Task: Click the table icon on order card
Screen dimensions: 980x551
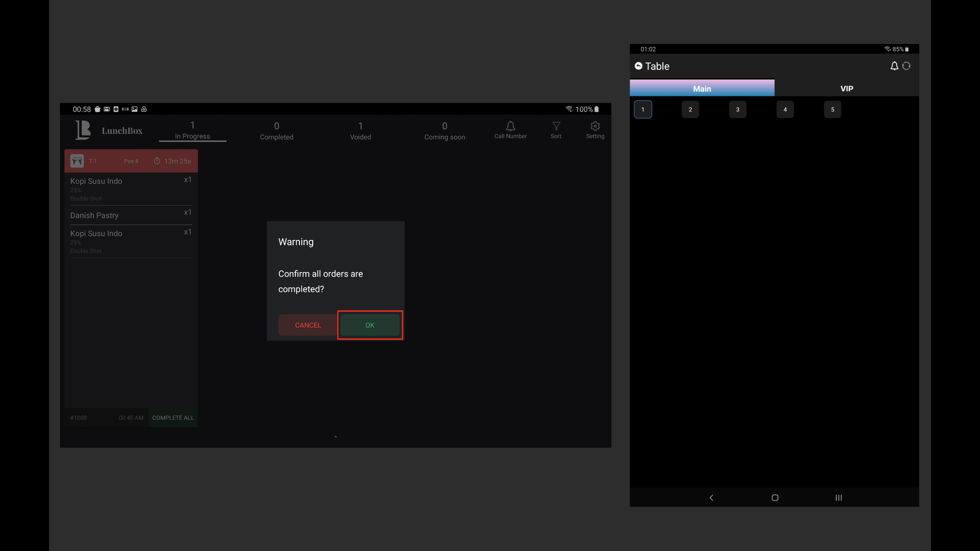Action: 77,161
